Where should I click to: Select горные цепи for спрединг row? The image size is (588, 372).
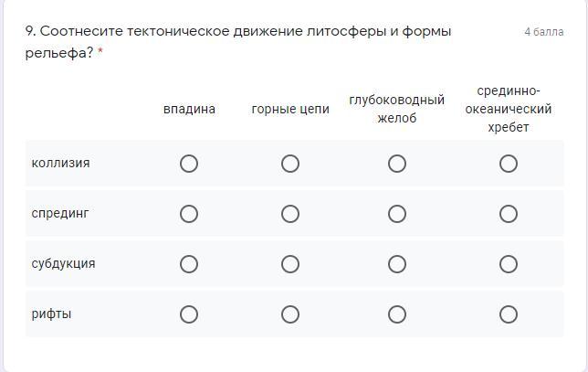tap(290, 214)
